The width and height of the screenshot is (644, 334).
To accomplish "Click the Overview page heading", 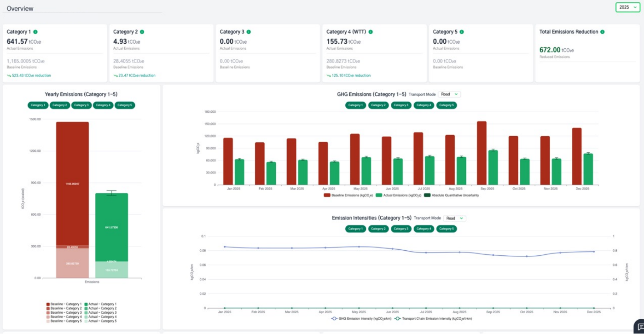I will (x=20, y=8).
